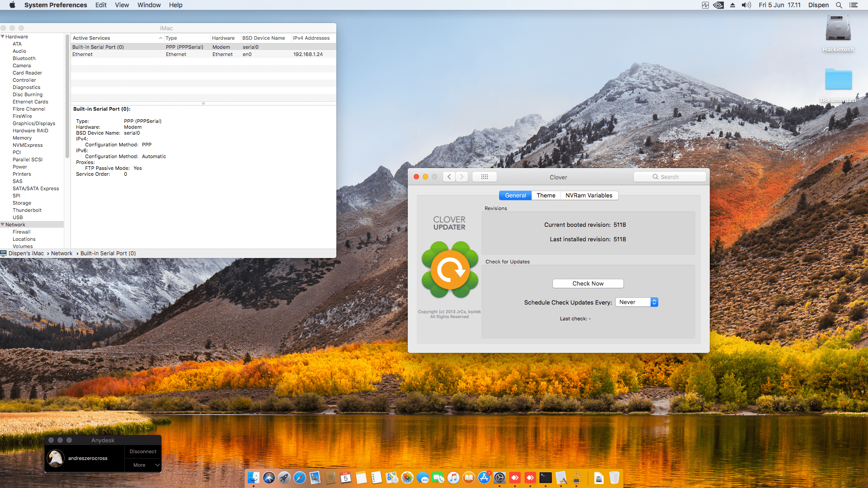
Task: Switch to NVRam Variables tab
Action: pos(589,195)
